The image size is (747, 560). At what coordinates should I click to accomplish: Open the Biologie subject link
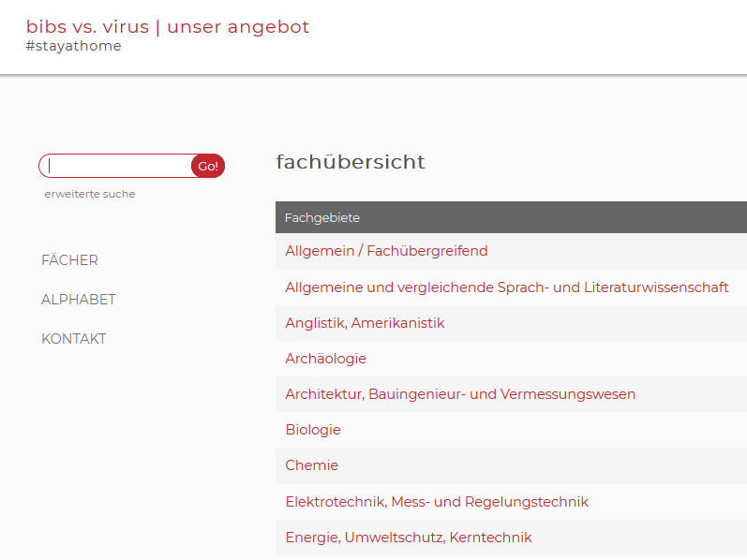pyautogui.click(x=313, y=430)
